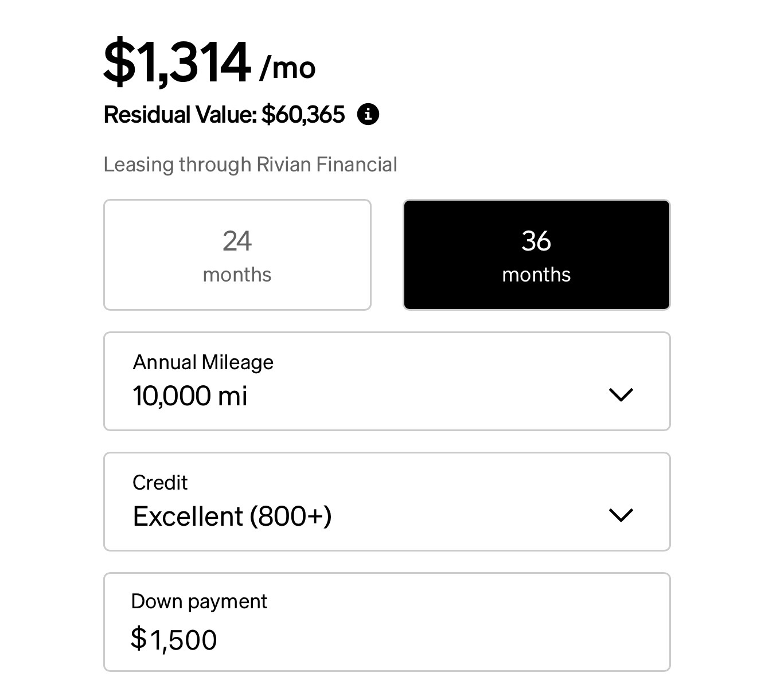Click the Annual Mileage label

click(x=203, y=362)
